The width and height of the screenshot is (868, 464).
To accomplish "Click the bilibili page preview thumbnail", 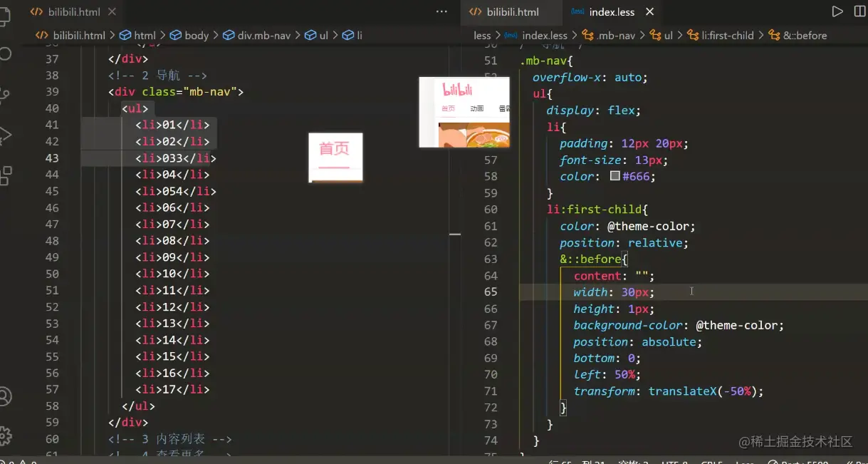I will click(x=464, y=112).
